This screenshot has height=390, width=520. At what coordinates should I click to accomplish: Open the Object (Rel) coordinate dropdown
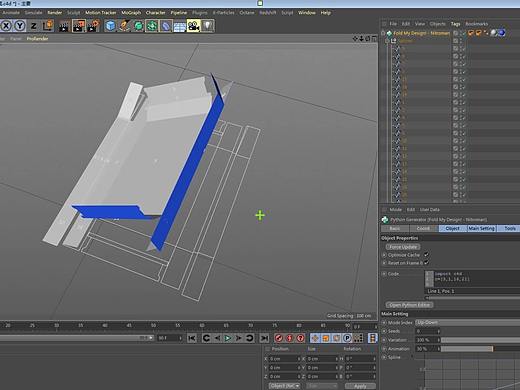pos(284,386)
